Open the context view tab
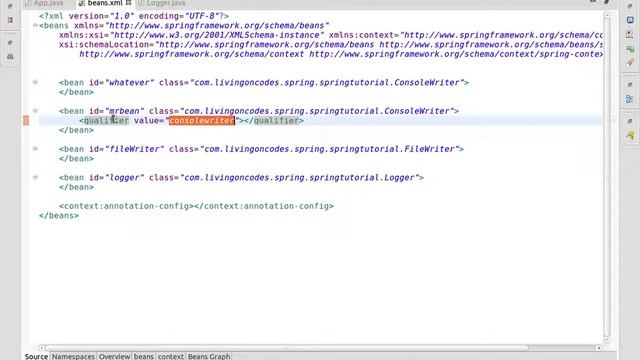Image resolution: width=640 pixels, height=360 pixels. pyautogui.click(x=171, y=356)
